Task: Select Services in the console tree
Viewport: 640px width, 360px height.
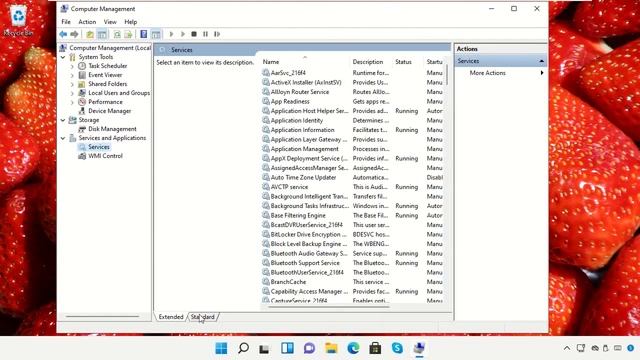Action: tap(99, 147)
